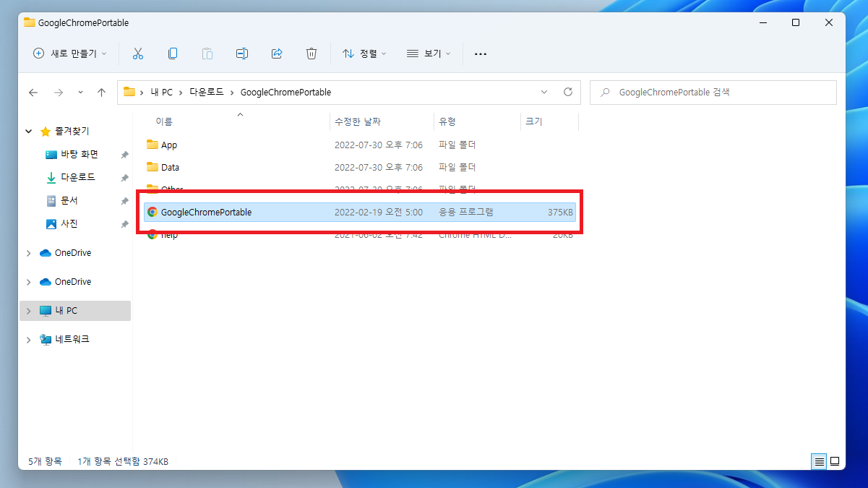
Task: Sort by the 크기 column header
Action: coord(534,121)
